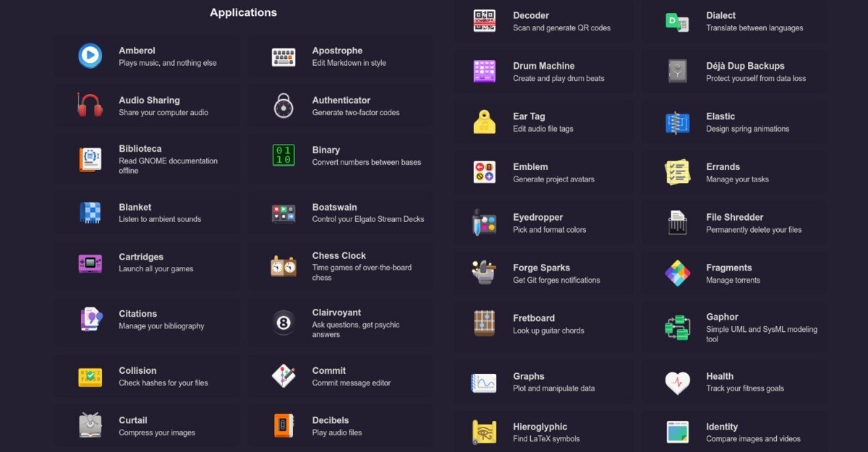Open the Biblioteca book icon

[90, 159]
